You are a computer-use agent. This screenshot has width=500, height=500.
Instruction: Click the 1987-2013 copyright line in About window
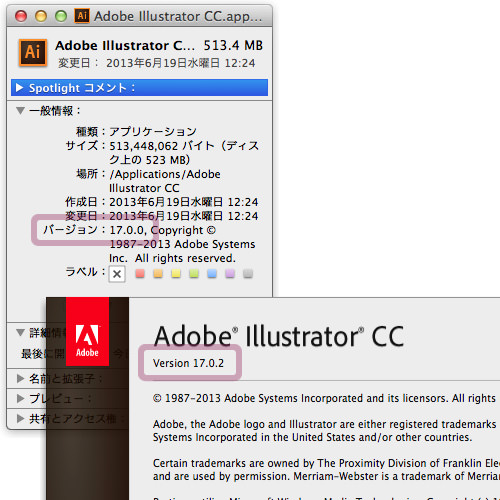click(x=325, y=398)
